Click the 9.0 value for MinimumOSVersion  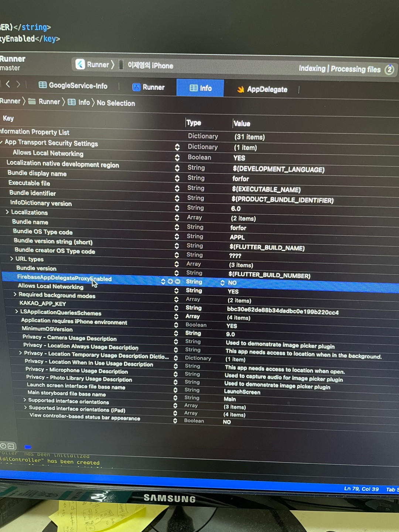231,334
